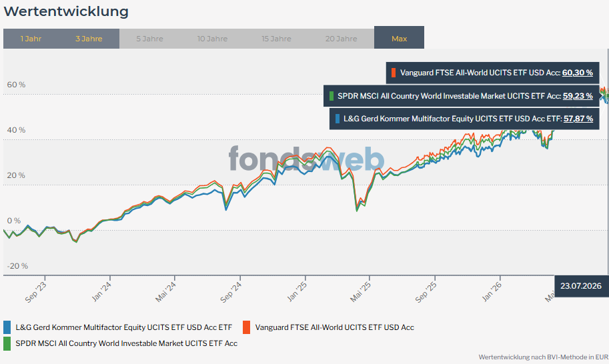Open the 10 Jahre period tab
This screenshot has width=609, height=364.
point(212,39)
